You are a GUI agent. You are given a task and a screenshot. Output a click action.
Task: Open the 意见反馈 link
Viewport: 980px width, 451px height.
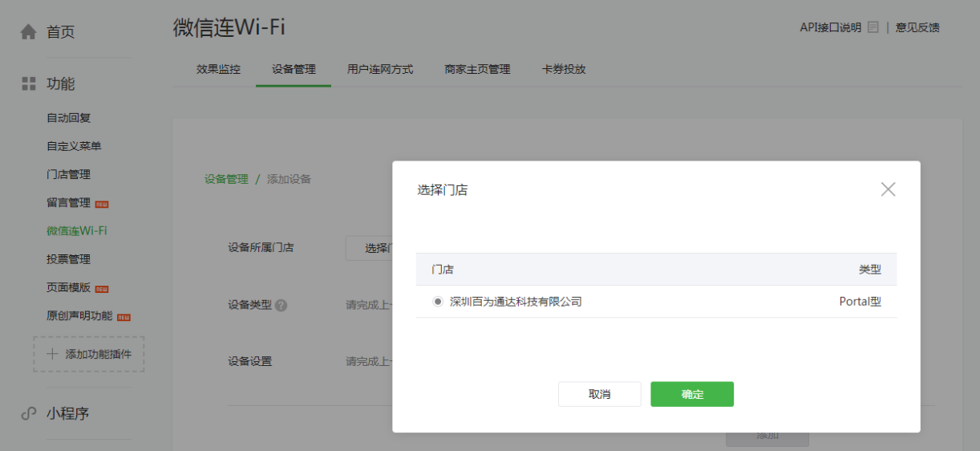click(x=917, y=27)
